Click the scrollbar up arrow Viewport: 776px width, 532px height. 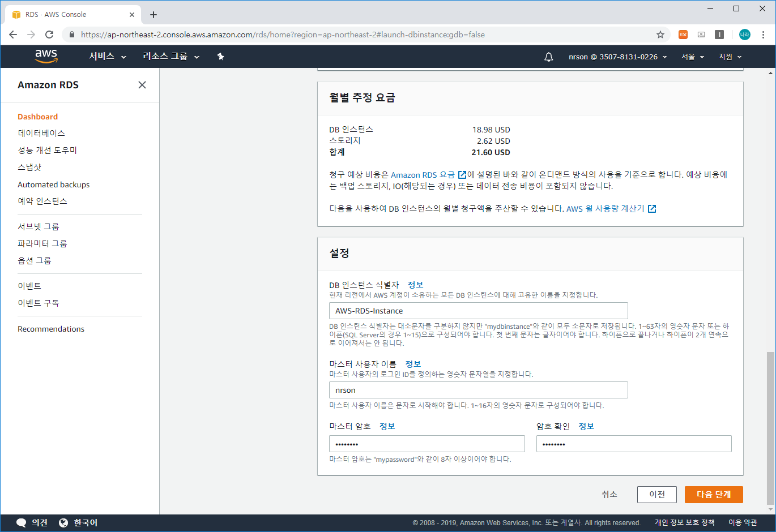pos(770,73)
